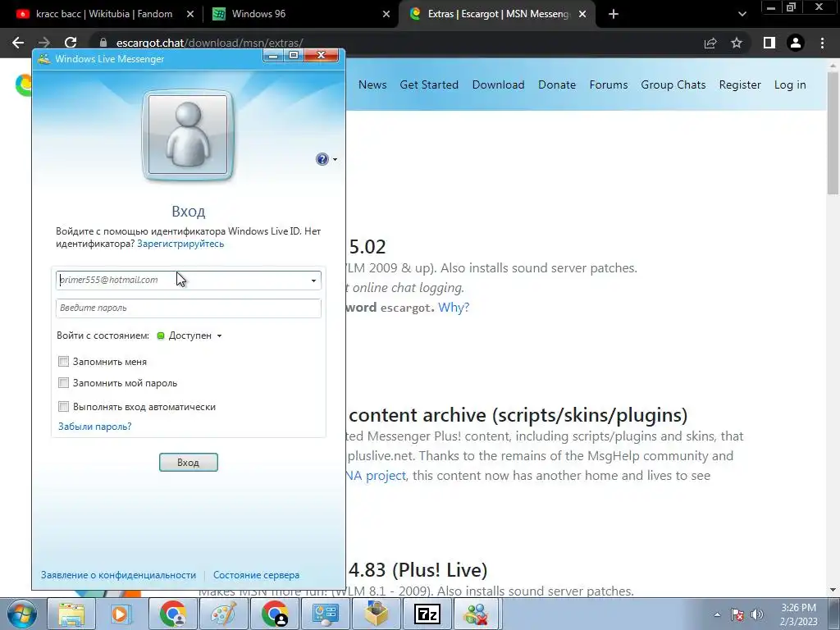The width and height of the screenshot is (840, 630).
Task: Click the Windows Live Messenger title bar icon
Action: 44,59
